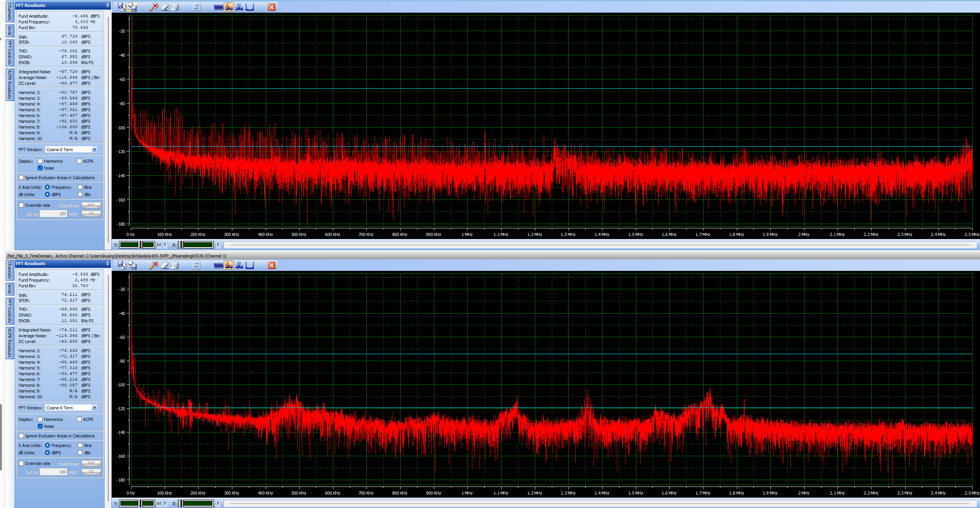Click top X-axis horizontal scroll slider
The height and width of the screenshot is (508, 980).
(x=599, y=245)
